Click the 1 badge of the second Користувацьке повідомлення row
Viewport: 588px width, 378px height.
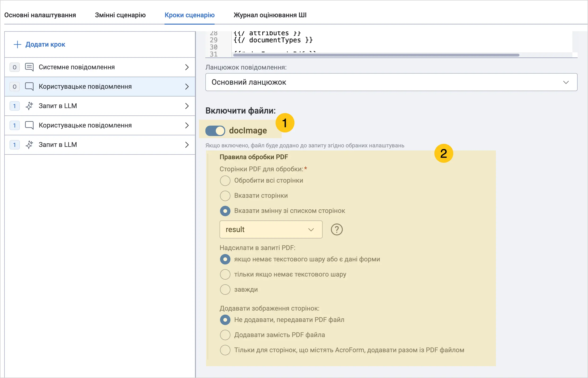(x=14, y=125)
